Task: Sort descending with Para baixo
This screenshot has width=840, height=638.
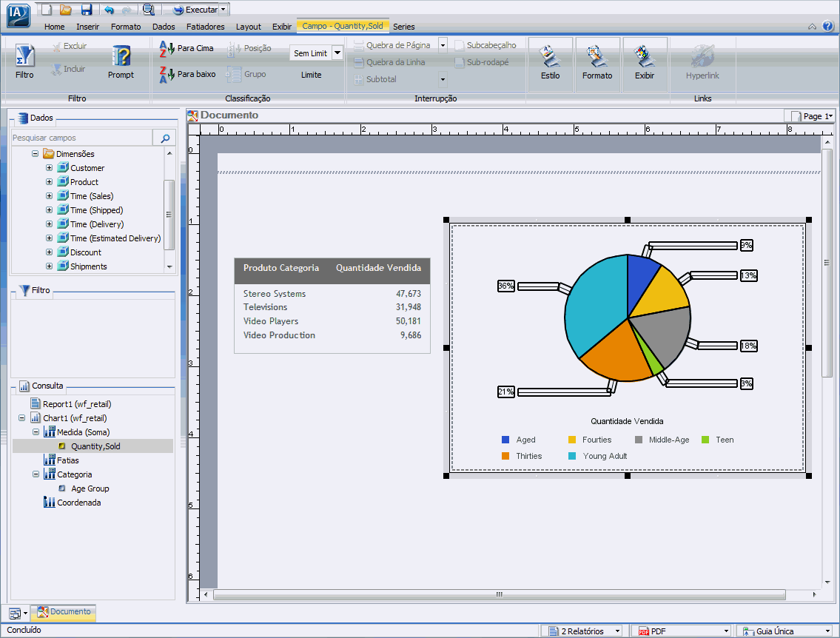Action: [x=187, y=75]
